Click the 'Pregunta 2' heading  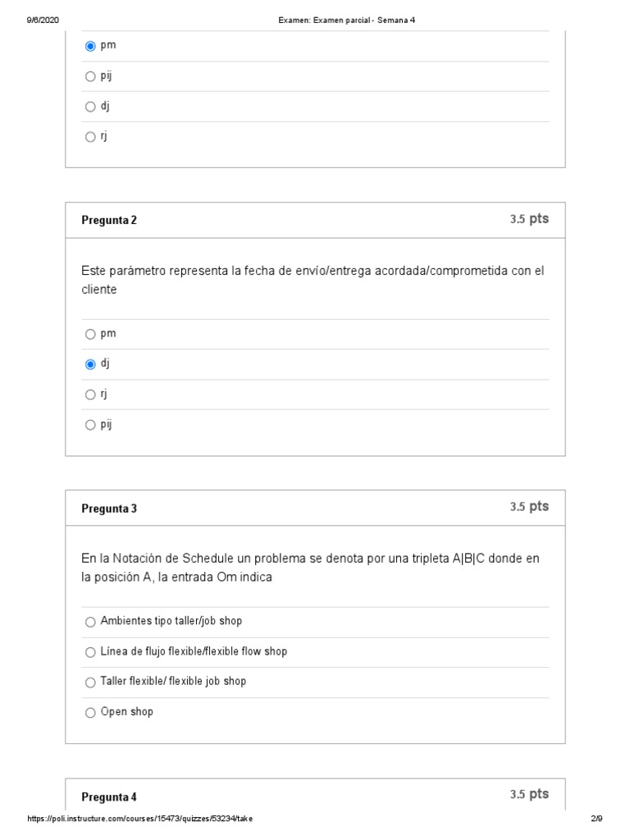109,220
